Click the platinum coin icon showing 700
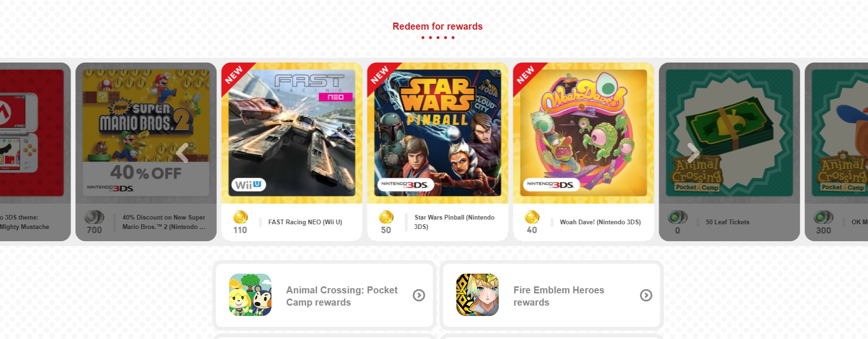 pos(94,217)
